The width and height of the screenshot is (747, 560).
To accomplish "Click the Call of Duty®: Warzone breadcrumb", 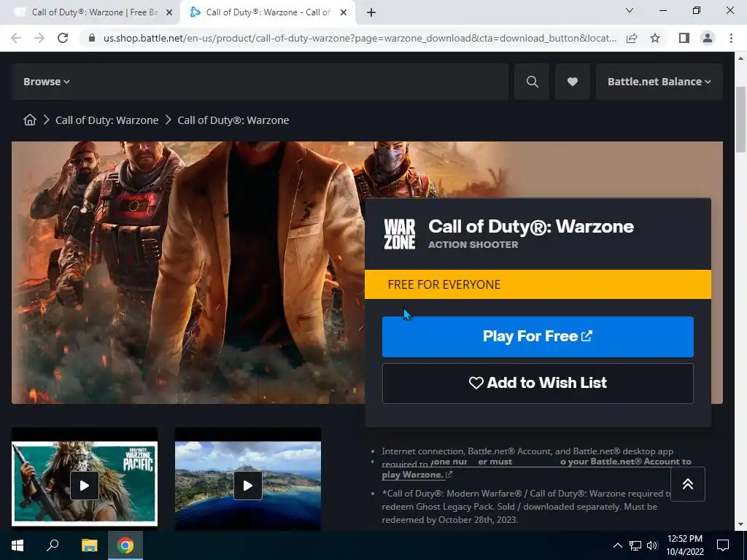I will coord(233,120).
